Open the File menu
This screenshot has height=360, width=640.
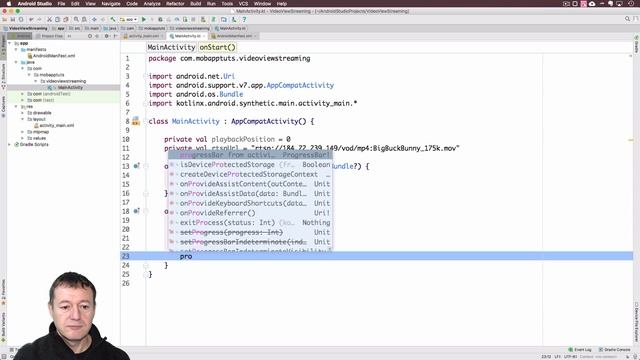tap(61, 3)
